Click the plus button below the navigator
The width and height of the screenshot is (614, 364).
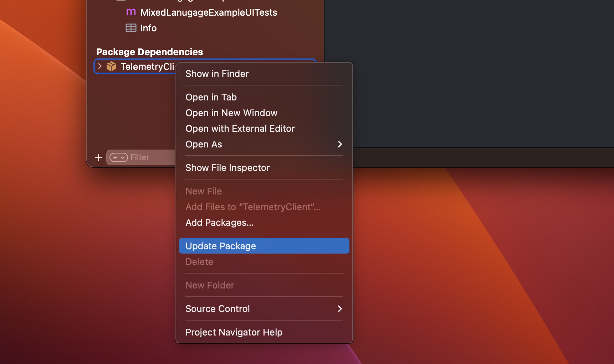(x=98, y=157)
